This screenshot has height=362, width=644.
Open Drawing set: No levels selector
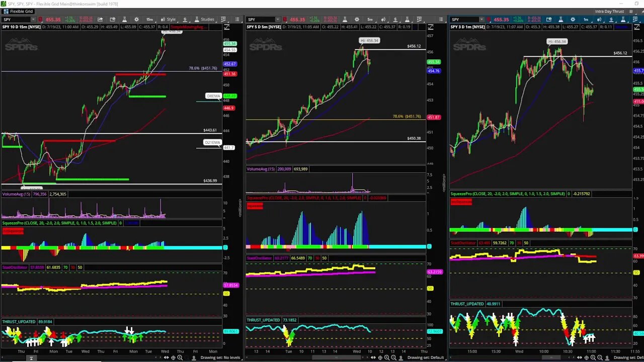tap(220, 357)
